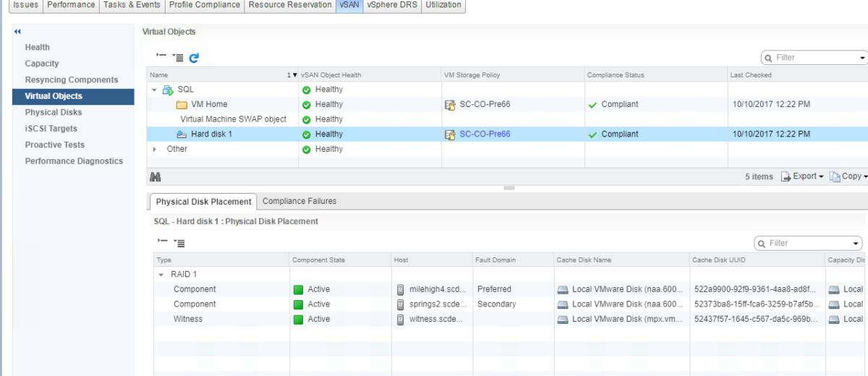Click the SC-CO-Pre66 policy icon on VM Home row
This screenshot has width=868, height=376.
point(451,105)
